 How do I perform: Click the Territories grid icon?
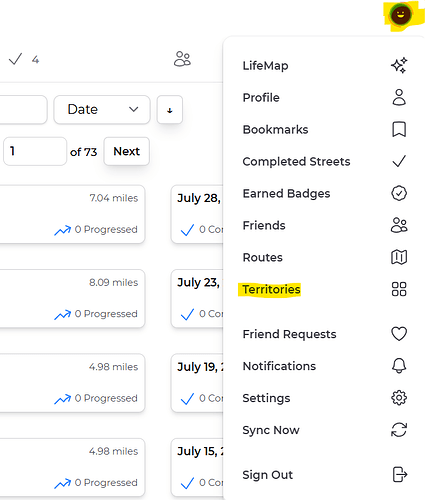tap(399, 289)
